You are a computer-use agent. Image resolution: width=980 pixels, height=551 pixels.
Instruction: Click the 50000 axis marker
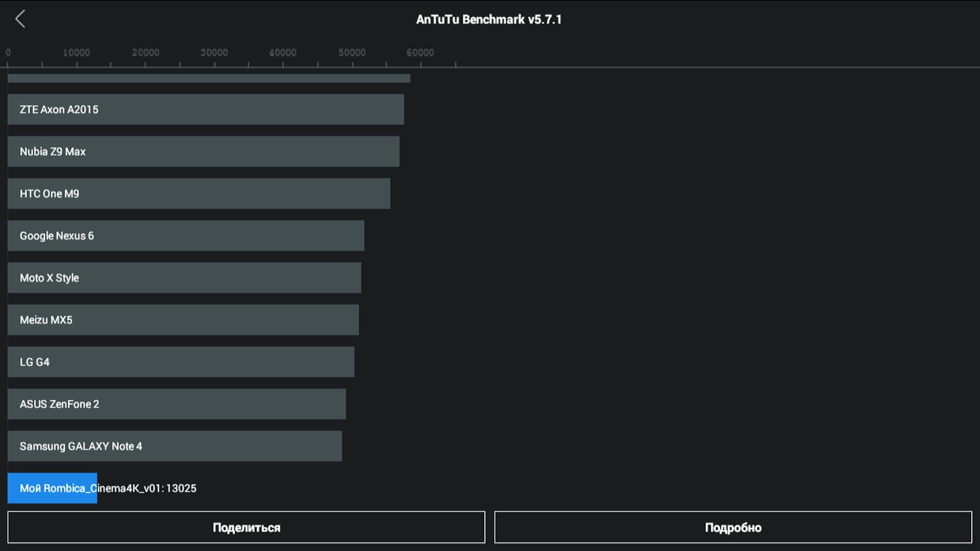(352, 53)
